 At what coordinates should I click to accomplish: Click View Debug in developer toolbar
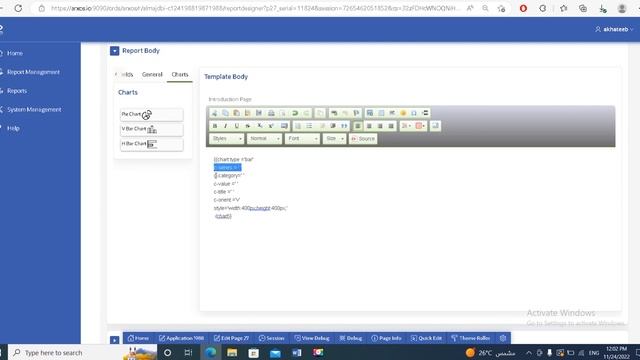[x=312, y=338]
